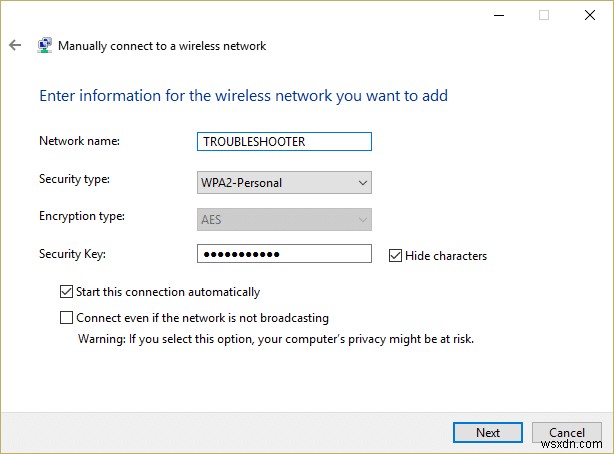This screenshot has height=454, width=614.
Task: Click the "Enter information for the wireless network" heading
Action: pos(243,96)
